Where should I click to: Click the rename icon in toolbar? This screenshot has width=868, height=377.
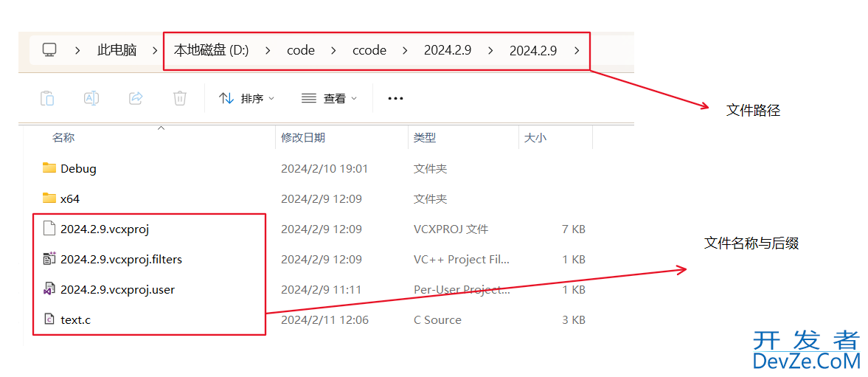tap(91, 98)
